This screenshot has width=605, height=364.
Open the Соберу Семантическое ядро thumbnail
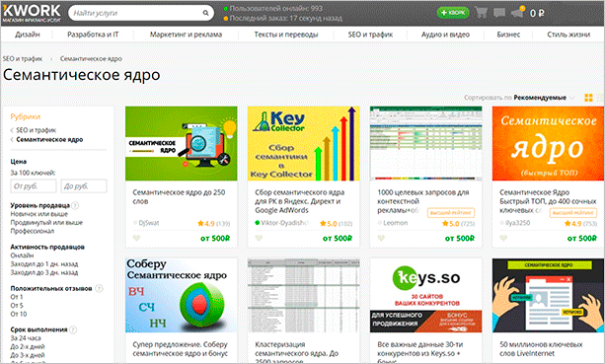point(182,295)
